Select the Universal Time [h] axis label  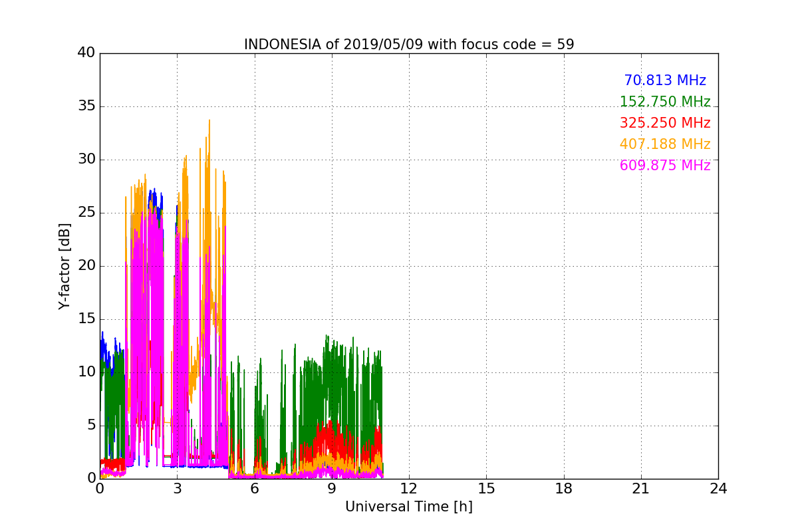(409, 507)
